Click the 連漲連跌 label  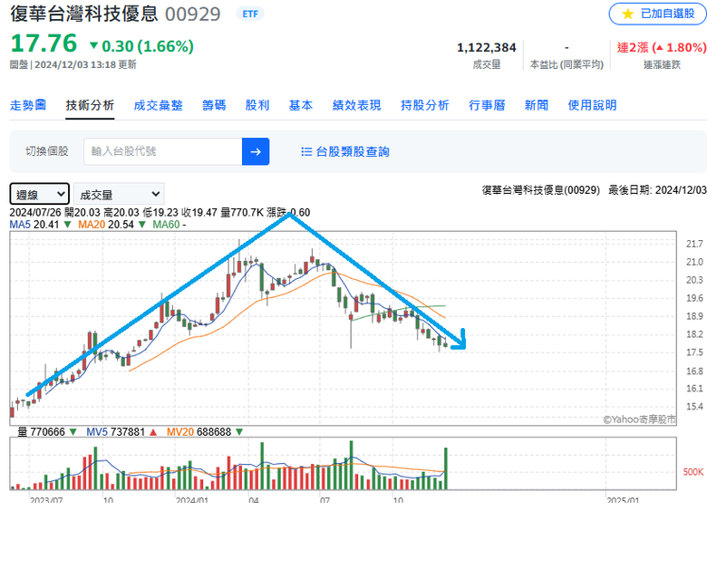click(x=662, y=65)
